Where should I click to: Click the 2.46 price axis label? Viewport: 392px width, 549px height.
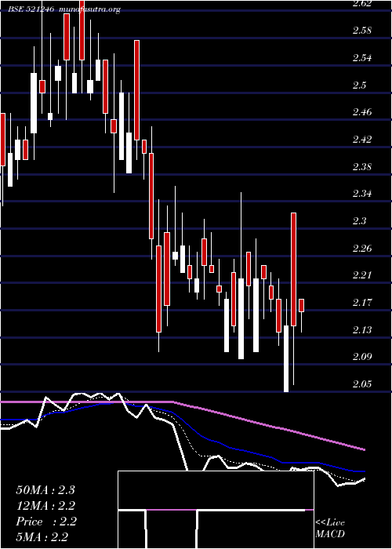[362, 112]
